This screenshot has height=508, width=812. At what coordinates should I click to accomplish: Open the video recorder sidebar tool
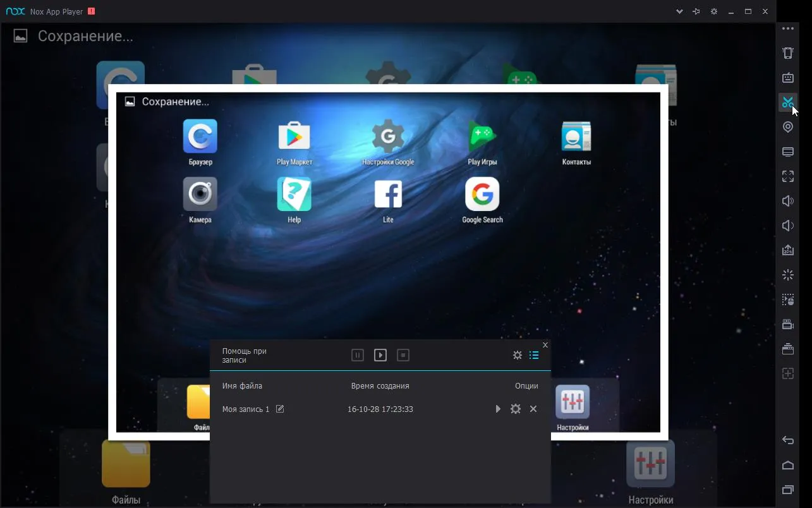pyautogui.click(x=787, y=324)
